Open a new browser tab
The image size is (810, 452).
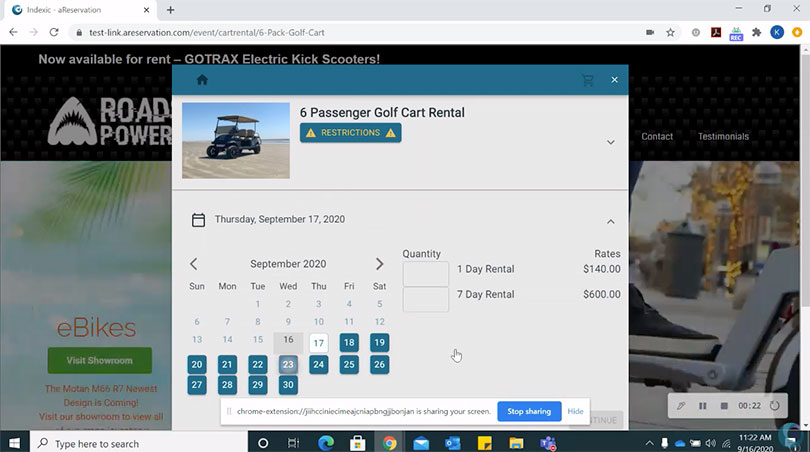coord(170,10)
